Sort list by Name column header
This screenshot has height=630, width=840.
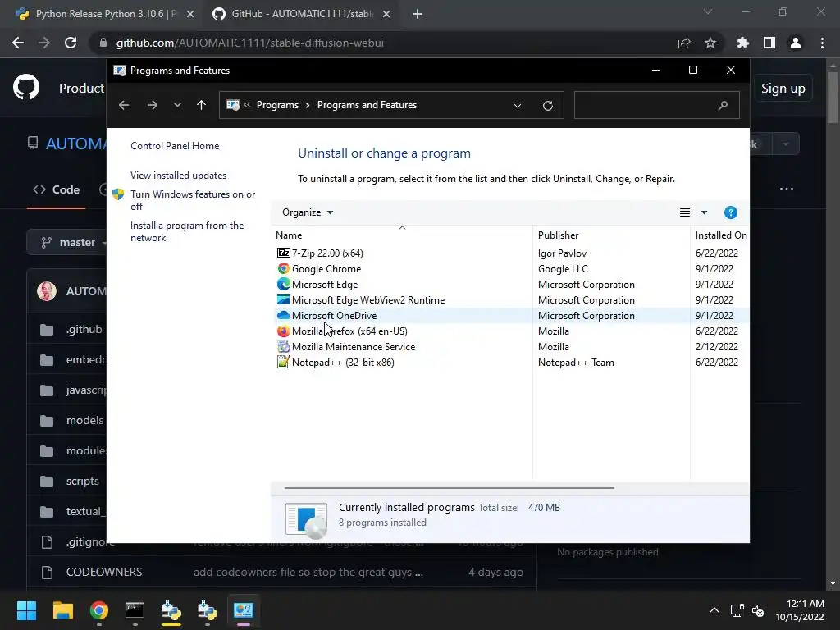402,235
